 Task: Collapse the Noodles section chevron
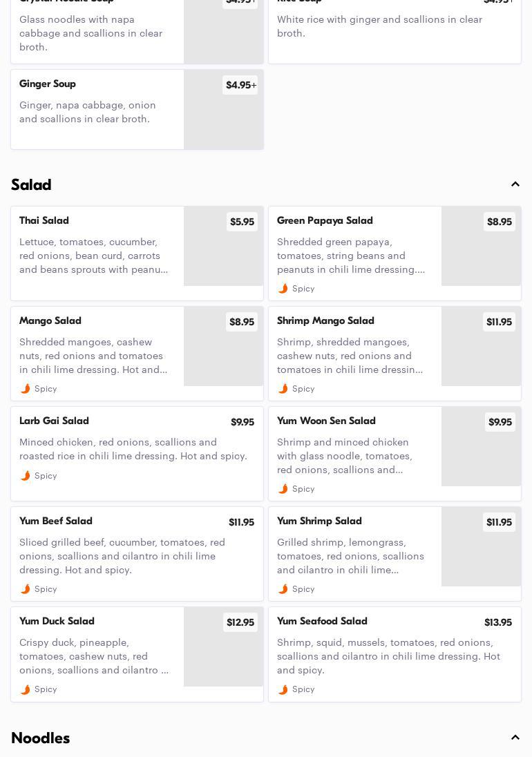(x=515, y=738)
